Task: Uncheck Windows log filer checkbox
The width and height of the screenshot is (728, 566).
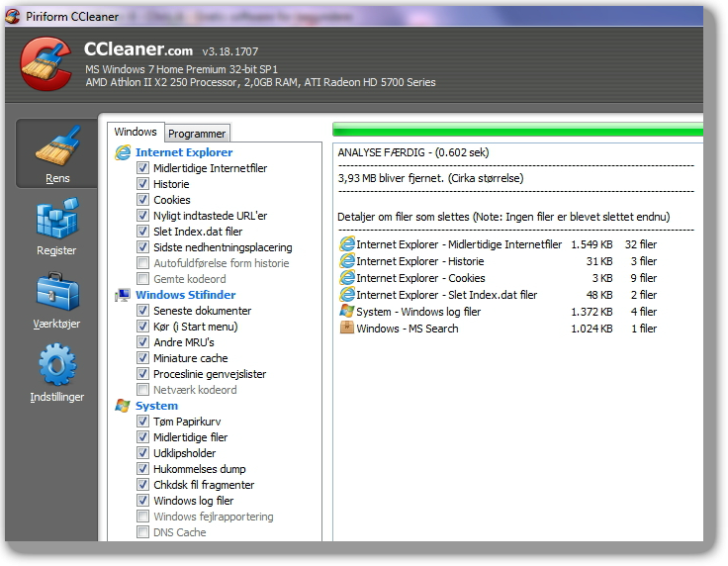Action: (x=142, y=500)
